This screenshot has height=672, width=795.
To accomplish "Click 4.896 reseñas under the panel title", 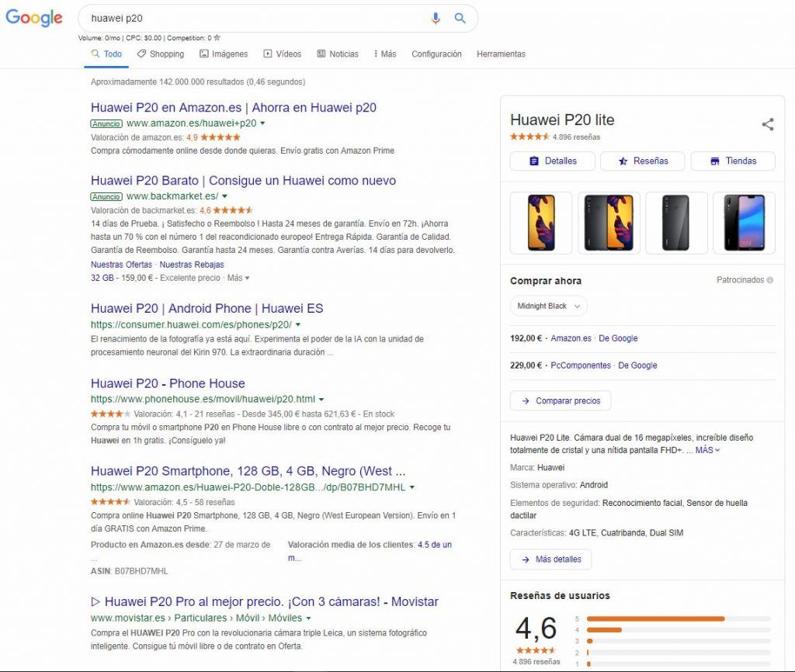I will [576, 137].
